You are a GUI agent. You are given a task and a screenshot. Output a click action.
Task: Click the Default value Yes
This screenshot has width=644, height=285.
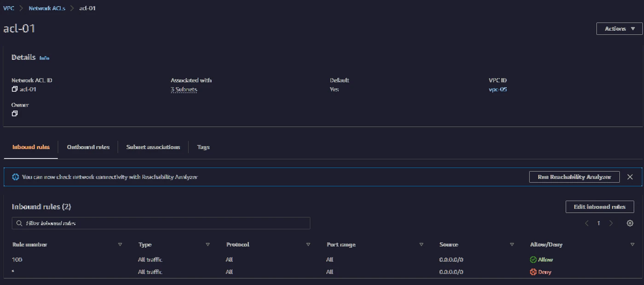[x=334, y=90]
